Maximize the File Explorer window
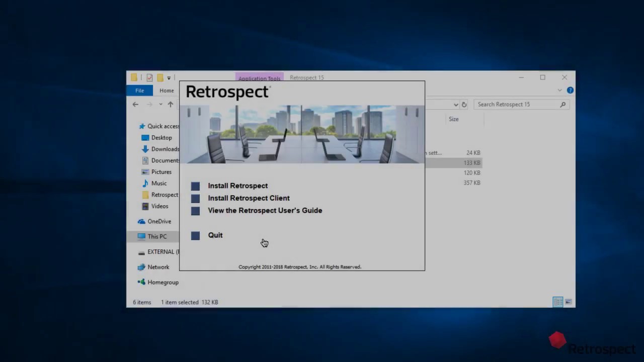This screenshot has width=644, height=362. (x=542, y=77)
